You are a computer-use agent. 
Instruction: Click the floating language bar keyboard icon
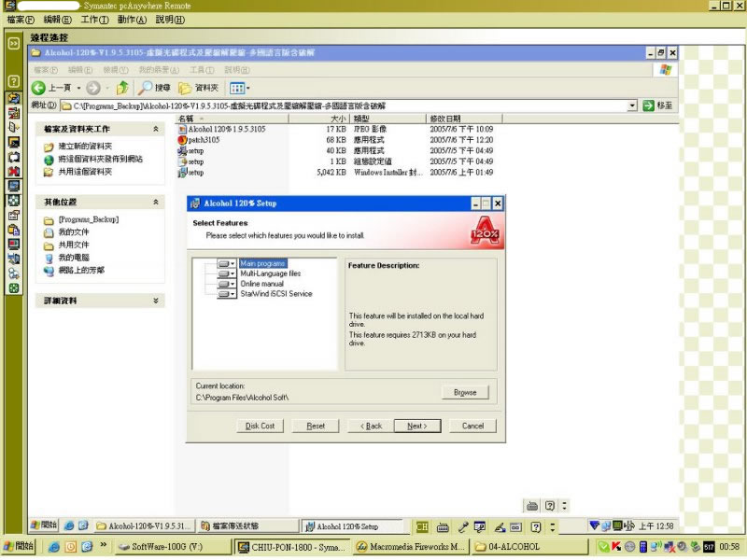pyautogui.click(x=532, y=506)
